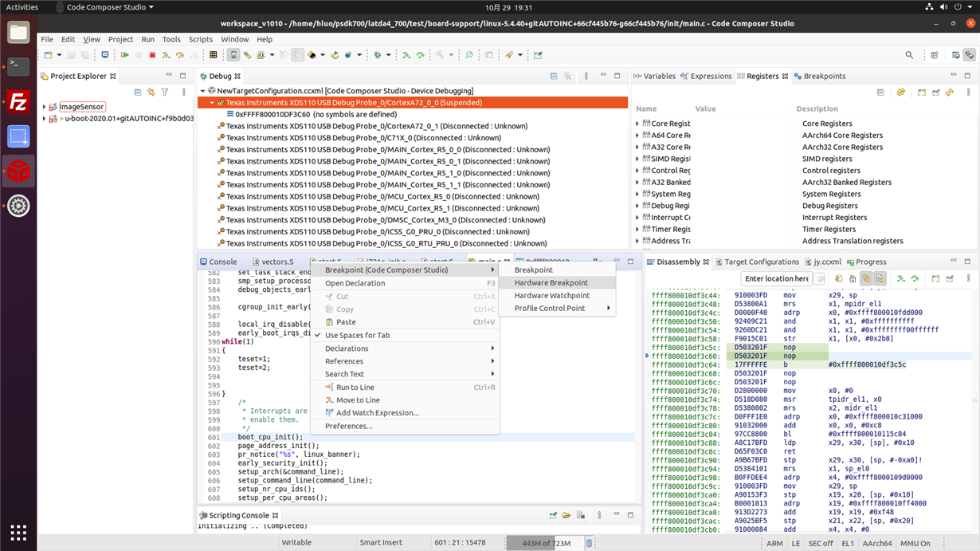This screenshot has height=551, width=980.
Task: Click the red Terminate debug button
Action: [152, 55]
